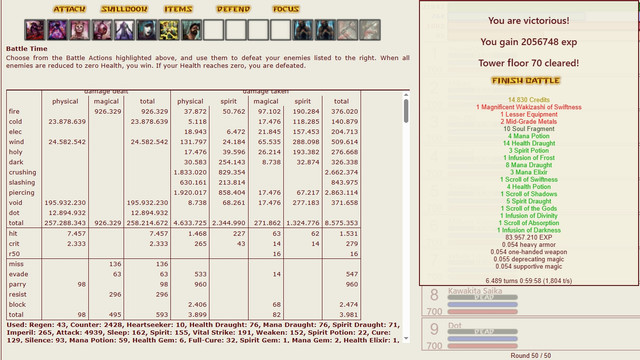640x360 pixels.
Task: Click the stats log scrollbar thumb
Action: pyautogui.click(x=406, y=111)
